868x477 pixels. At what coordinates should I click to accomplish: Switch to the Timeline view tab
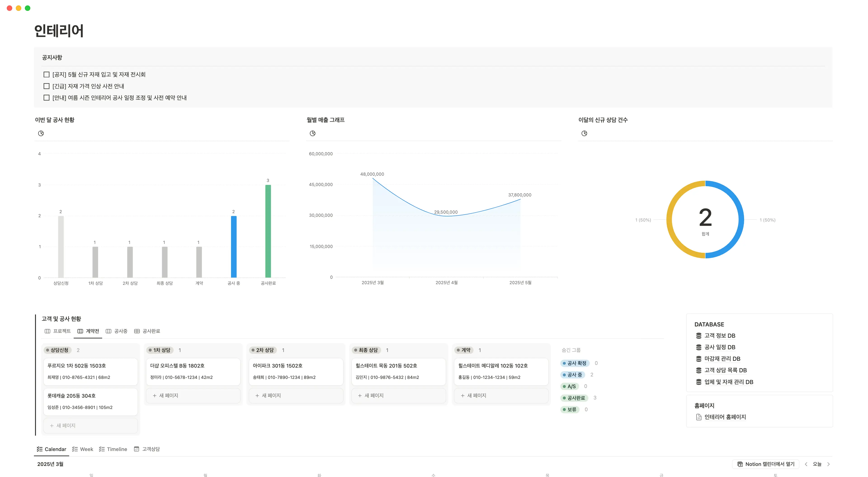[113, 449]
